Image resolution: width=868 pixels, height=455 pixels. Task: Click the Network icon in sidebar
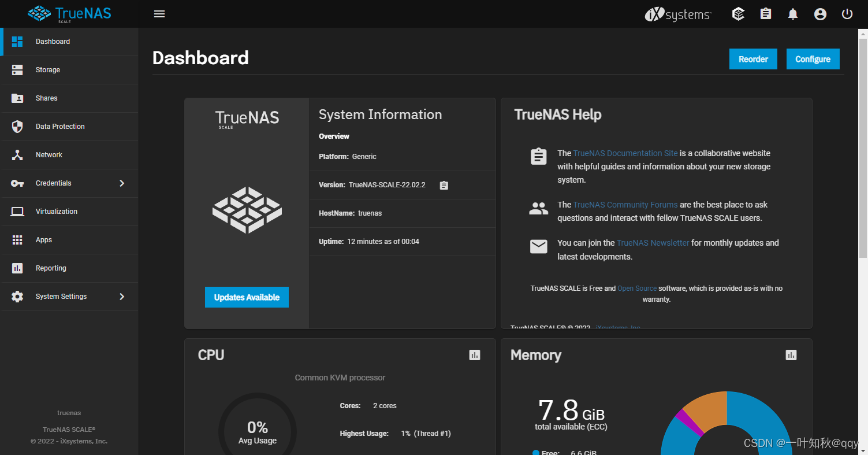[x=17, y=155]
